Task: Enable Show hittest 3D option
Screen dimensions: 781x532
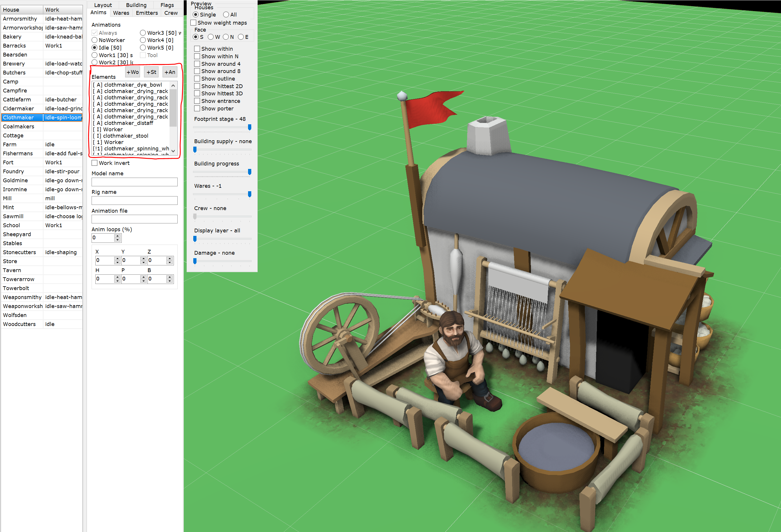Action: (197, 93)
